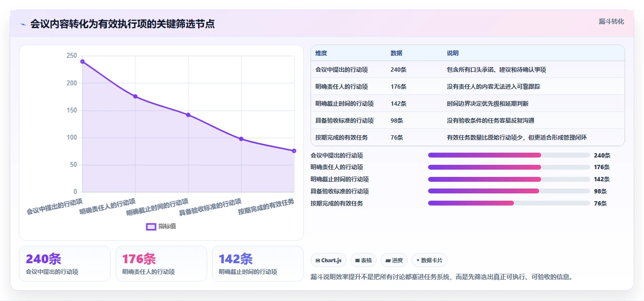Click x-axis label 会议中提出的行动项
The height and width of the screenshot is (301, 644).
(x=55, y=206)
